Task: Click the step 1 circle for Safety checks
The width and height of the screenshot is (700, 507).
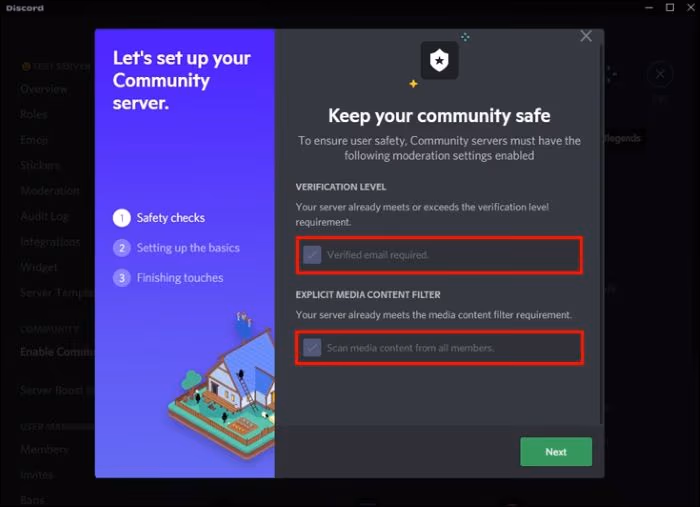Action: (121, 218)
